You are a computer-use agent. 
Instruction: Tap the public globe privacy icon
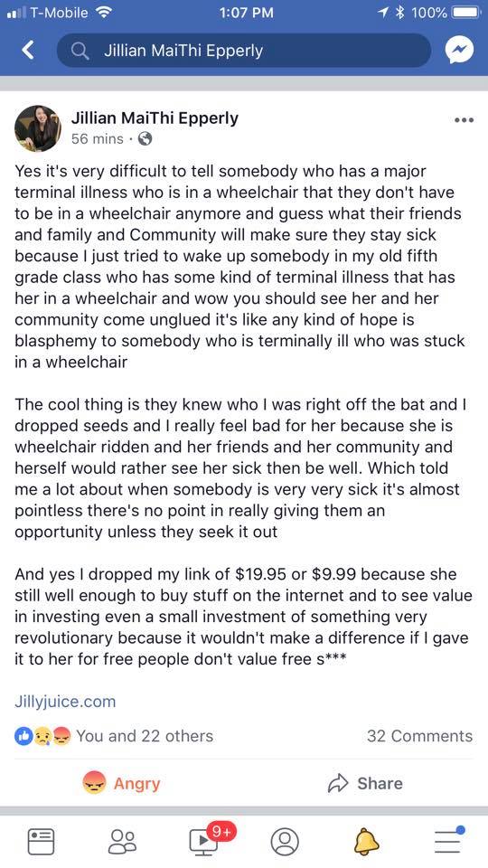point(145,138)
